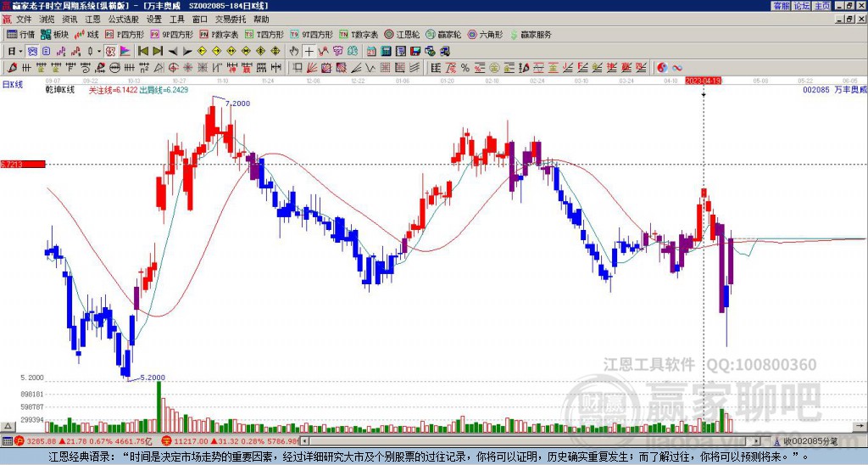Open the calculator icon
The height and width of the screenshot is (465, 868).
[386, 52]
